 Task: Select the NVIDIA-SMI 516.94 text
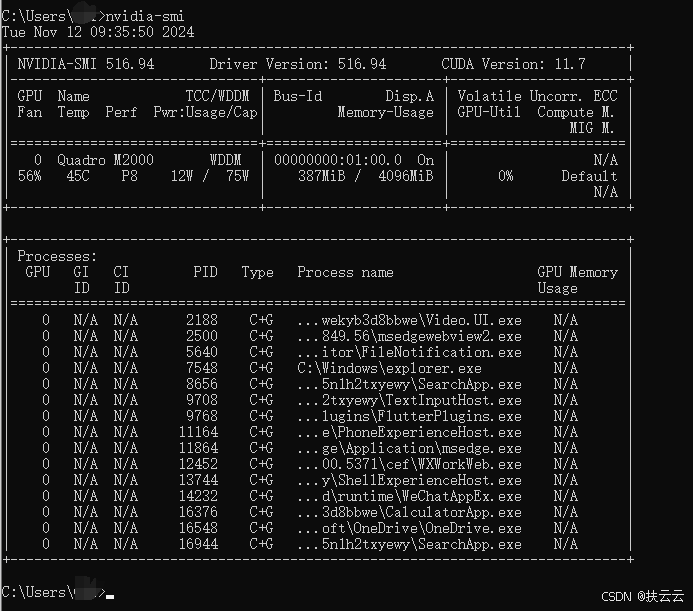(x=86, y=64)
